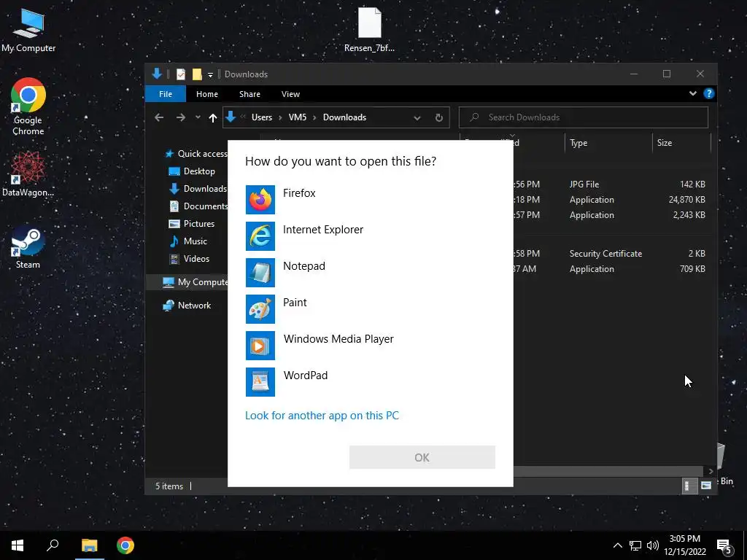Select Downloads in navigation pane
The image size is (747, 560).
point(198,189)
